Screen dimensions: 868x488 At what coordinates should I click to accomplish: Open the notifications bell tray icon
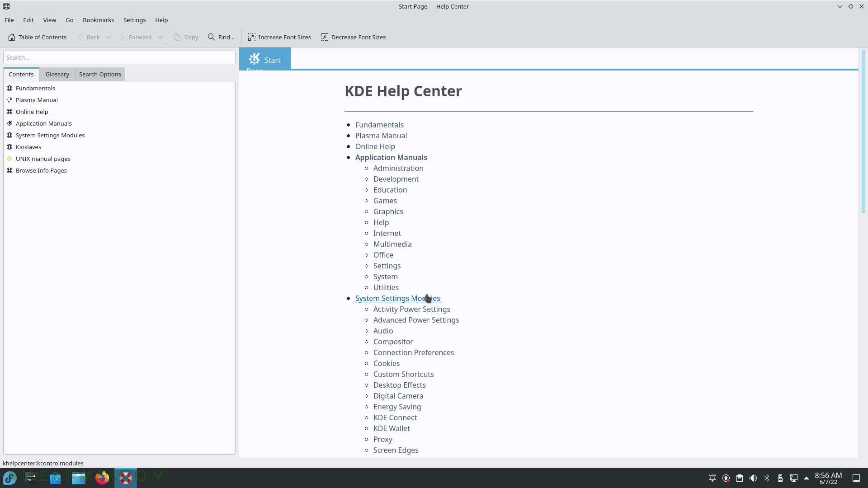pos(712,478)
